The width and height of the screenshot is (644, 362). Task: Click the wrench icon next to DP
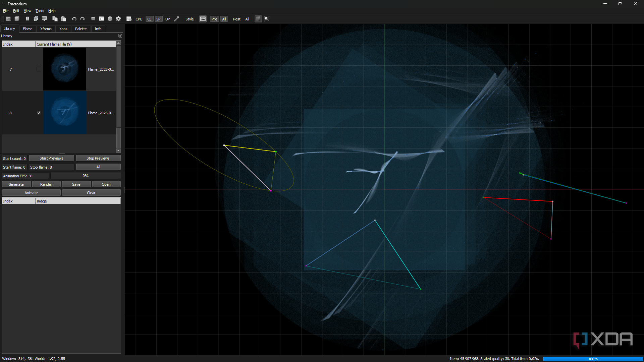point(177,19)
